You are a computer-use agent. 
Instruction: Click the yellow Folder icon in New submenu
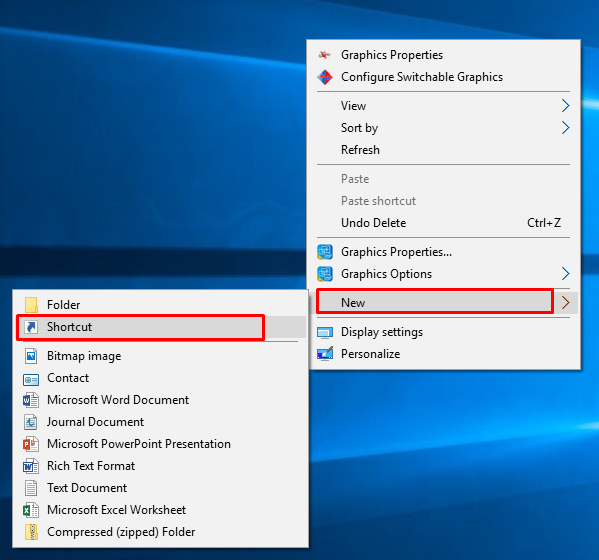pos(31,305)
